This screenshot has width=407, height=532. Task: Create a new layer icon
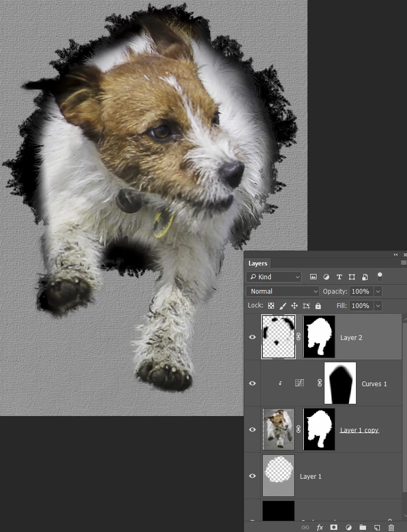[x=377, y=527]
